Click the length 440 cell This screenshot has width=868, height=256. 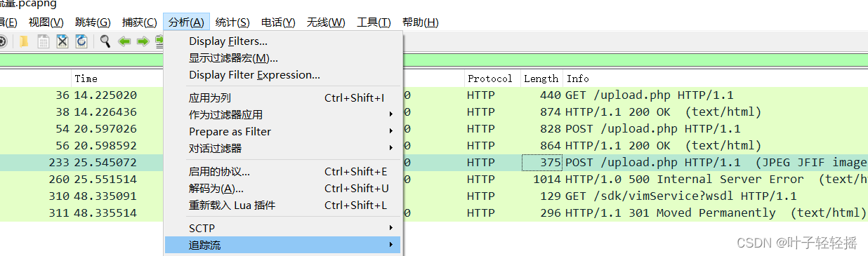pos(551,95)
